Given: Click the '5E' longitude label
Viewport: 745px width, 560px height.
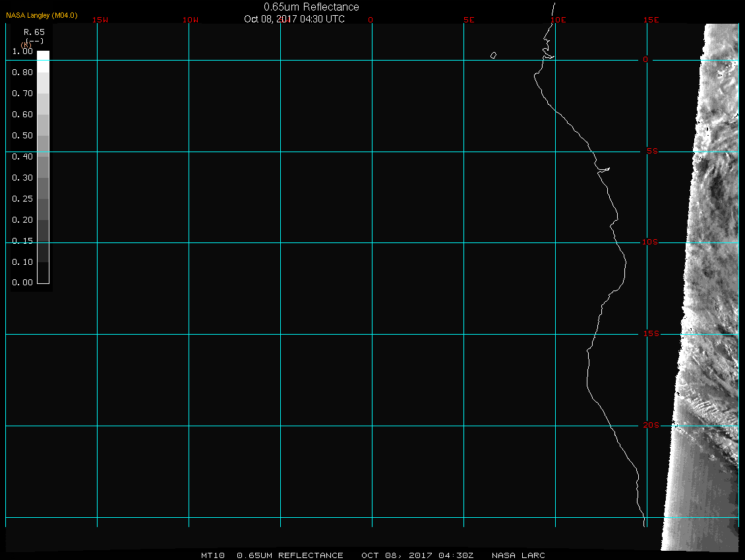Looking at the screenshot, I should 469,20.
